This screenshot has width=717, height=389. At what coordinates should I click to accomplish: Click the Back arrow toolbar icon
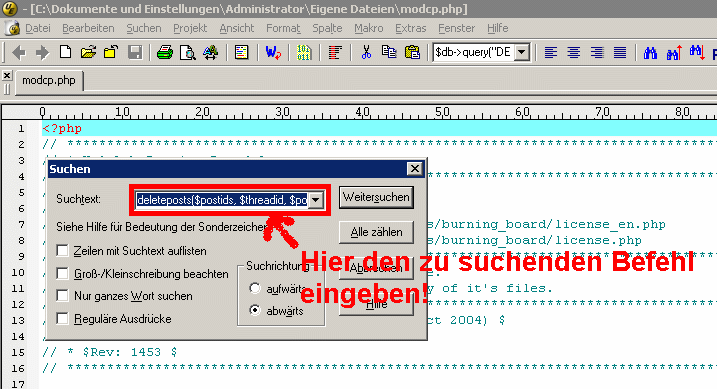pos(19,53)
